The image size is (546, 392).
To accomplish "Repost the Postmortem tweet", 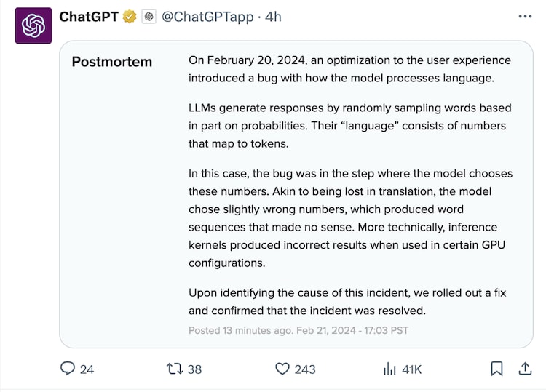I will [x=174, y=369].
